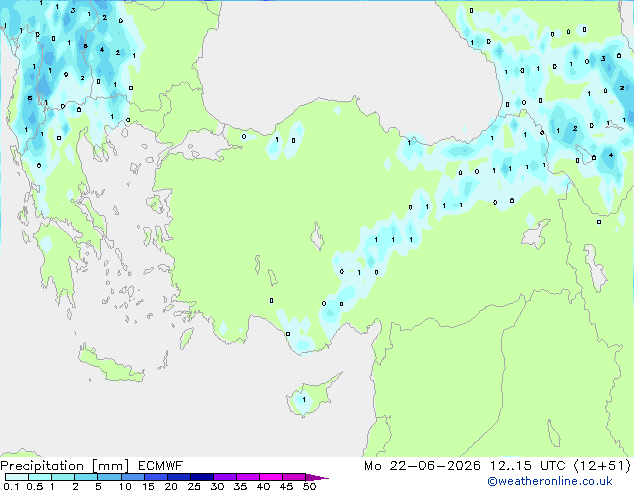Click the legend label '45'

click(286, 486)
